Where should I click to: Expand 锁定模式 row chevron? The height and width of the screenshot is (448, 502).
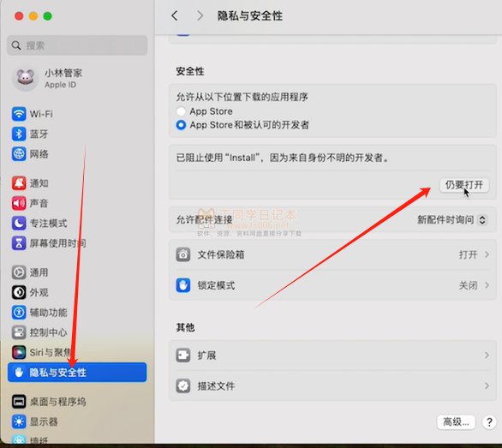(487, 285)
